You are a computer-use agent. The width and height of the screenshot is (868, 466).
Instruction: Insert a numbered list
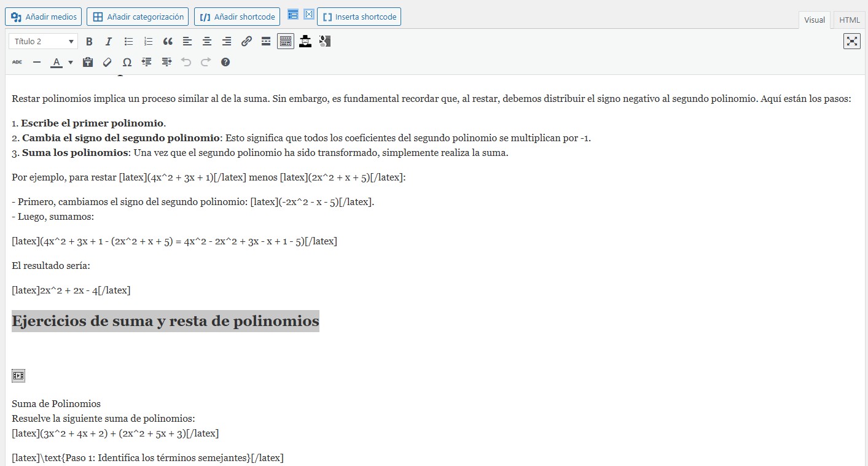point(148,42)
